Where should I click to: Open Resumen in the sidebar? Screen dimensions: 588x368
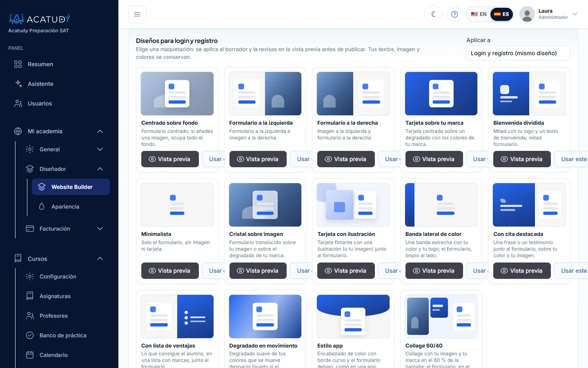59,64
